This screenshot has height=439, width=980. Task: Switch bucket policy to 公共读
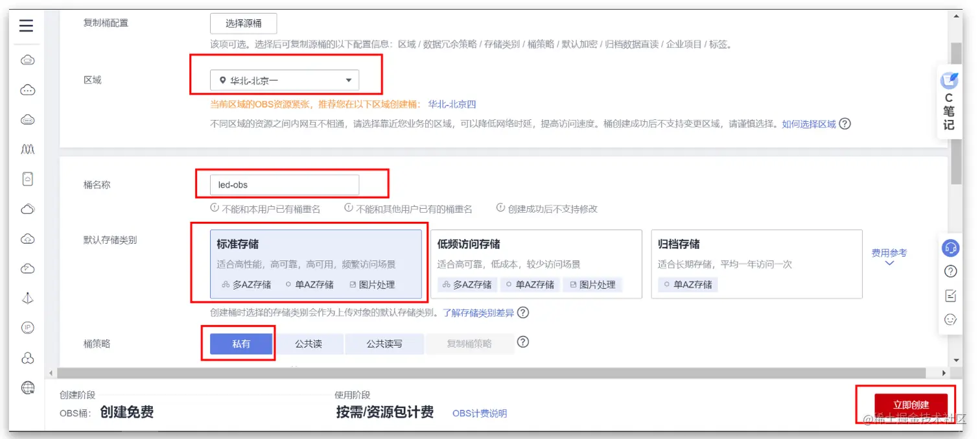tap(310, 344)
